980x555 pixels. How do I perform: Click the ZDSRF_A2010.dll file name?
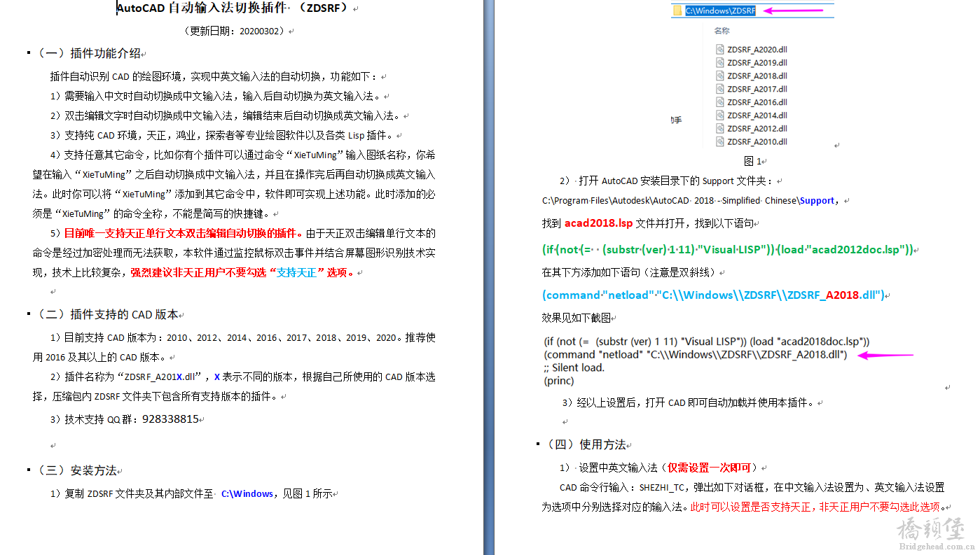757,142
